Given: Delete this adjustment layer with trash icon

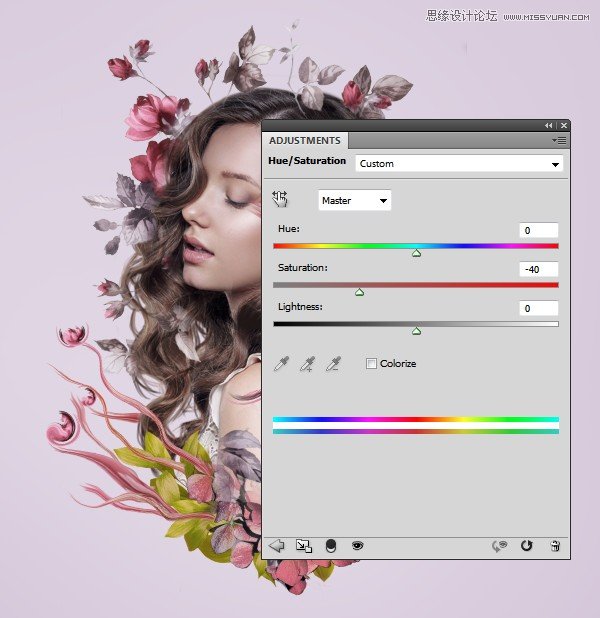Looking at the screenshot, I should point(555,546).
